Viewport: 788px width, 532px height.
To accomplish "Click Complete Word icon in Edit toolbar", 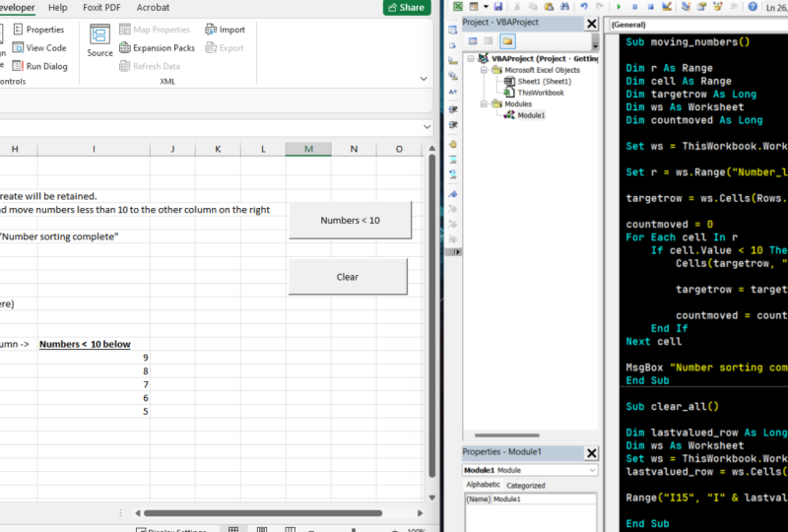I will (x=453, y=92).
